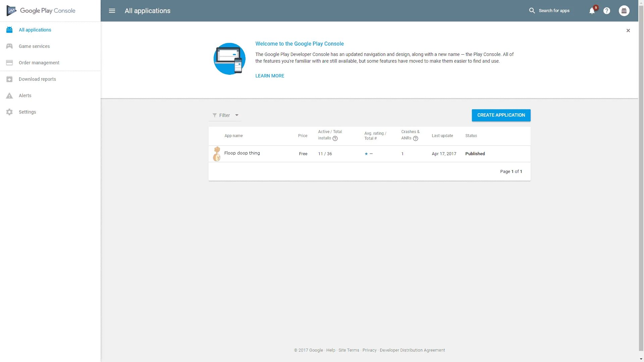The height and width of the screenshot is (362, 644).
Task: Click the All applications sidebar icon
Action: [x=9, y=29]
